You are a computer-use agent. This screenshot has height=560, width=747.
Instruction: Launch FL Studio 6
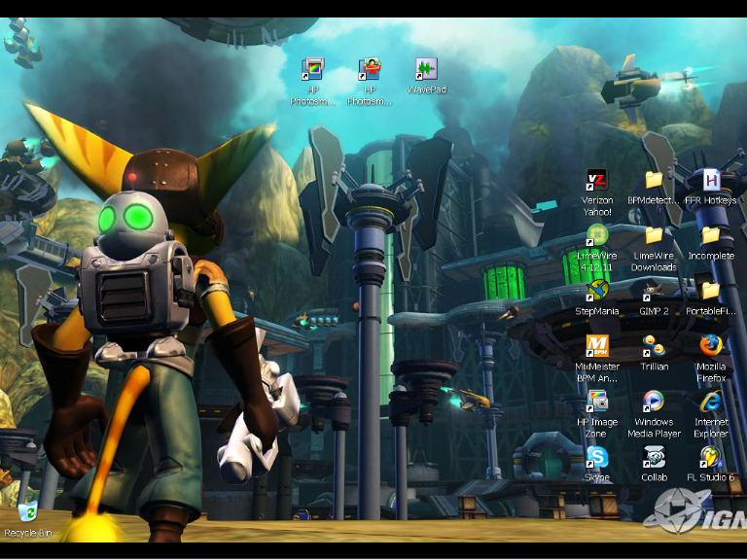(711, 457)
